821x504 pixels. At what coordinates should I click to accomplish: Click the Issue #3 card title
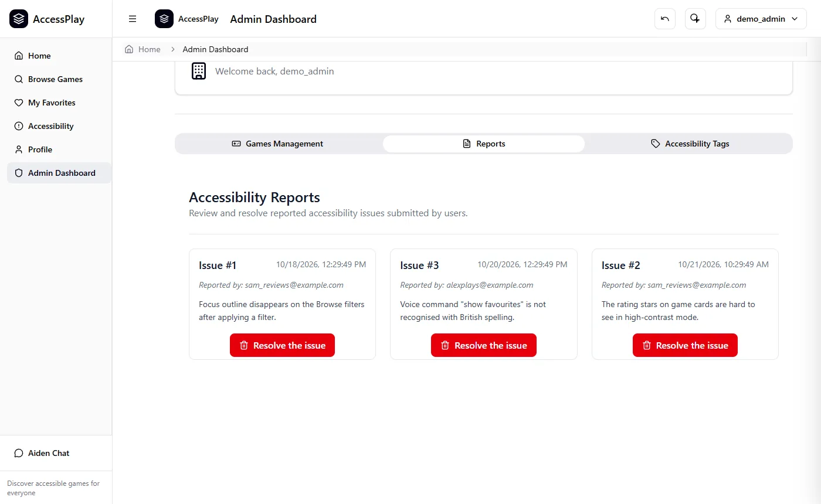click(419, 265)
